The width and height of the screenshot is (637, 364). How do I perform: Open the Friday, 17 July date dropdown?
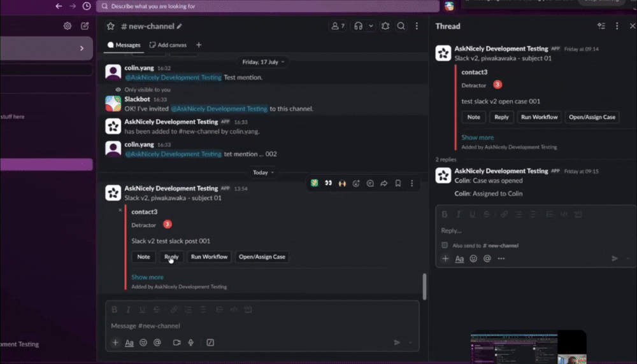263,62
